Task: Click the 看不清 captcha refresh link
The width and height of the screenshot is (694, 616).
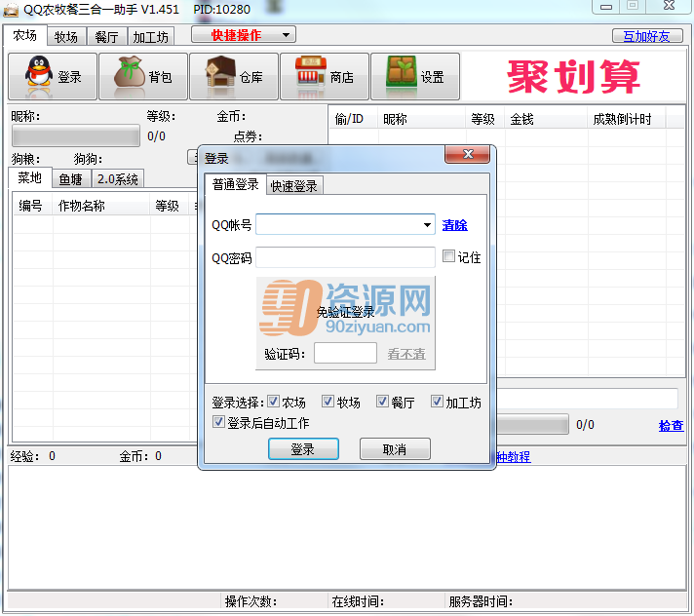Action: [x=406, y=354]
